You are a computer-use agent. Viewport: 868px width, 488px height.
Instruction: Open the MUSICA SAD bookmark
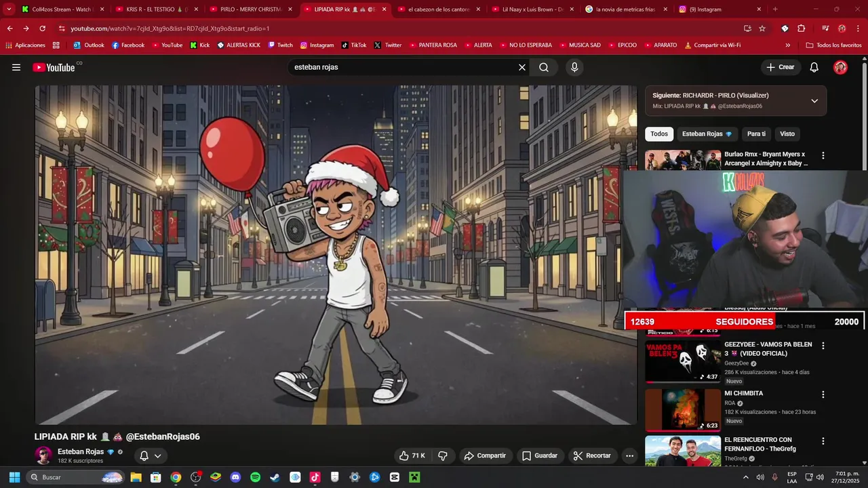[x=579, y=45]
